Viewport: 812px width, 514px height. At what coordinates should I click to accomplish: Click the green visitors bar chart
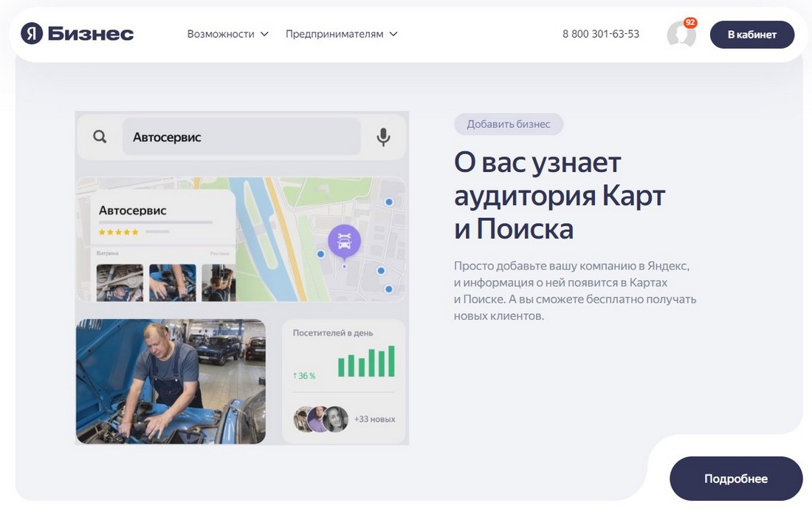366,361
